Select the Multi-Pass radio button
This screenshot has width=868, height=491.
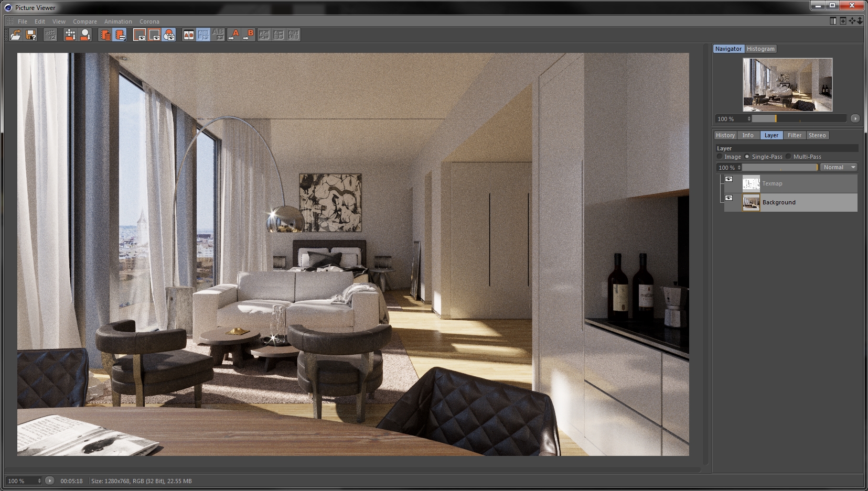(x=788, y=157)
